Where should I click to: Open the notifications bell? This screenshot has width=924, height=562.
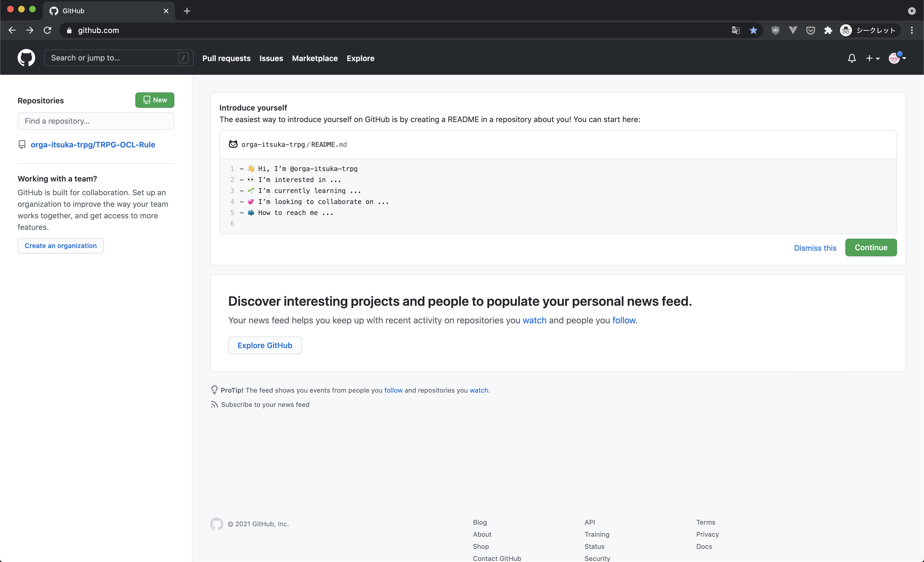coord(852,58)
